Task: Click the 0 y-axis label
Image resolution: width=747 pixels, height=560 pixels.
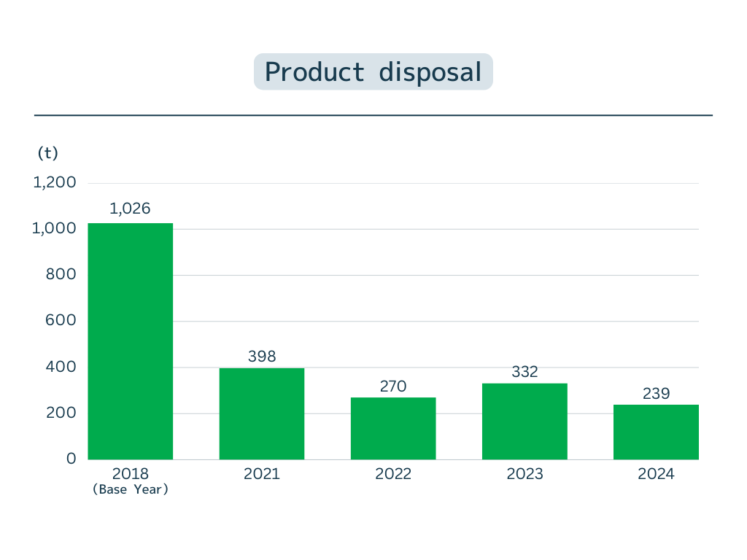Action: click(x=71, y=459)
